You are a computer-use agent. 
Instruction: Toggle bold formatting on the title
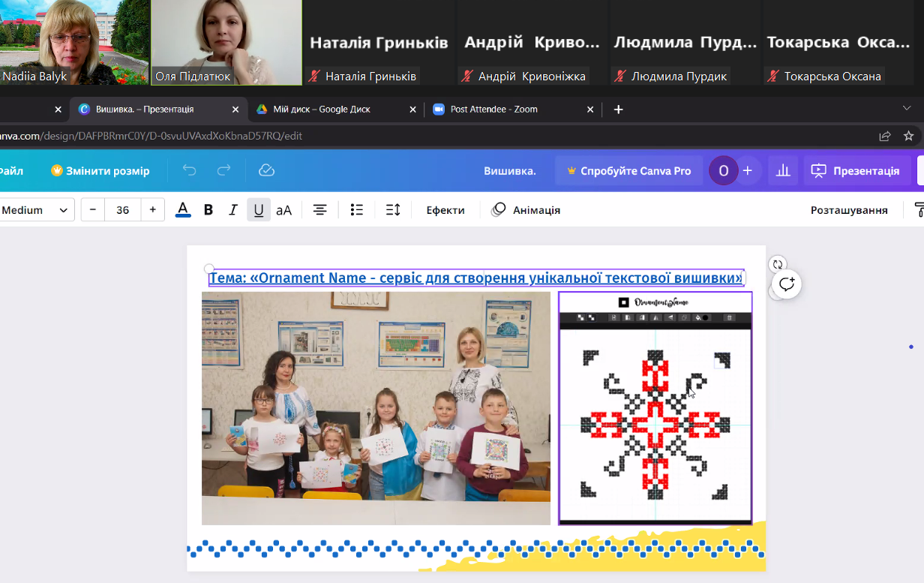coord(208,210)
